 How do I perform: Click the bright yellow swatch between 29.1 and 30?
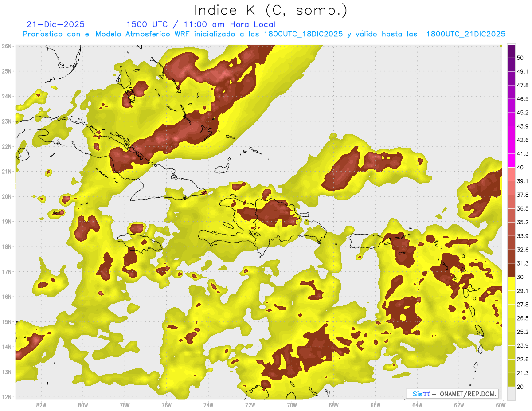[x=512, y=284]
